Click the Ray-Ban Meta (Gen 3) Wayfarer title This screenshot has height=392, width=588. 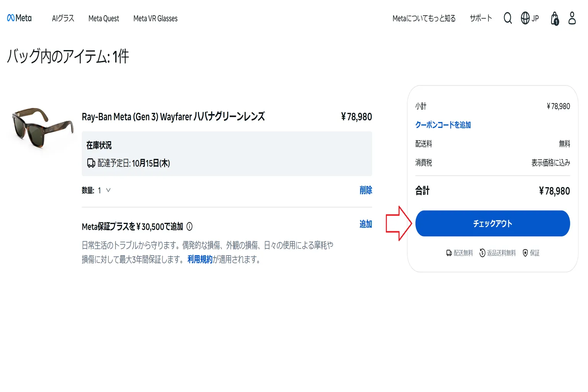[x=173, y=117]
